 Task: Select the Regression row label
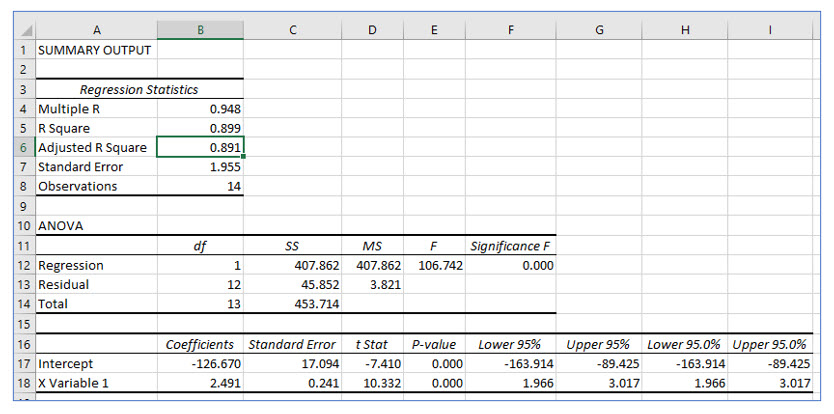coord(96,265)
